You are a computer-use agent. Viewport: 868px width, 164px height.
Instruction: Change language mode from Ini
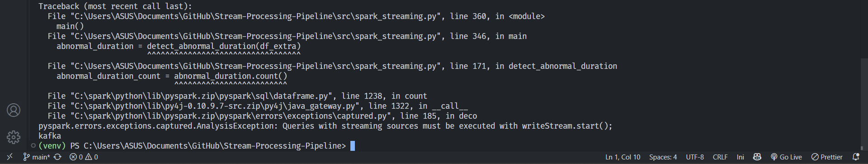[x=740, y=157]
